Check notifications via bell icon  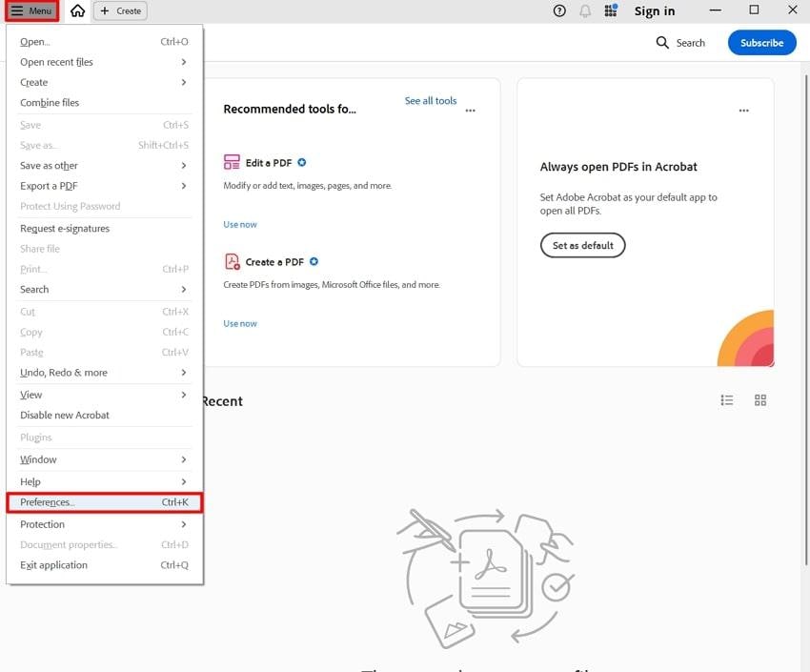pos(585,10)
